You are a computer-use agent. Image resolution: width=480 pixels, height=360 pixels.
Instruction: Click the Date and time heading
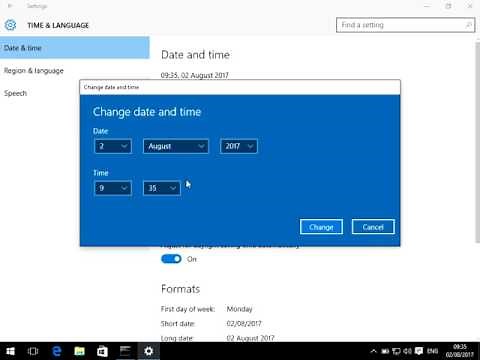pos(195,55)
